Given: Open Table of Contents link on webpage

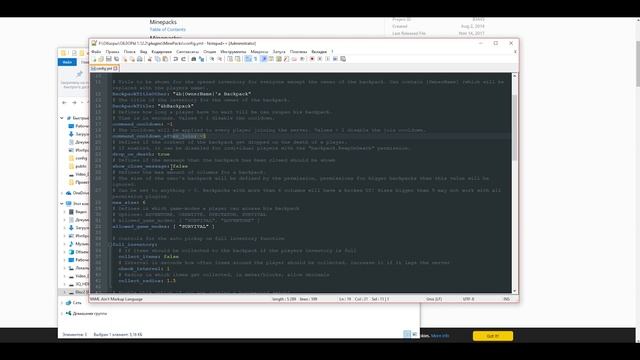Looking at the screenshot, I should pyautogui.click(x=168, y=29).
